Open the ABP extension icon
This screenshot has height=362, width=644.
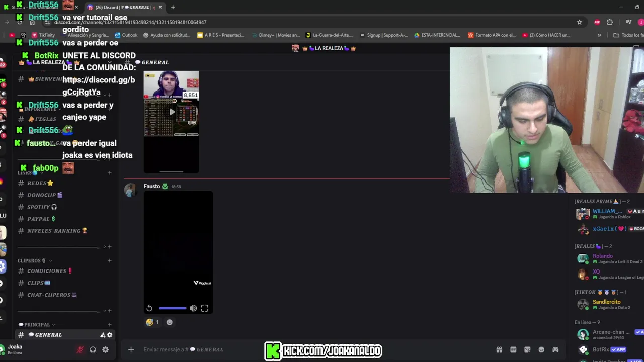pos(597,22)
